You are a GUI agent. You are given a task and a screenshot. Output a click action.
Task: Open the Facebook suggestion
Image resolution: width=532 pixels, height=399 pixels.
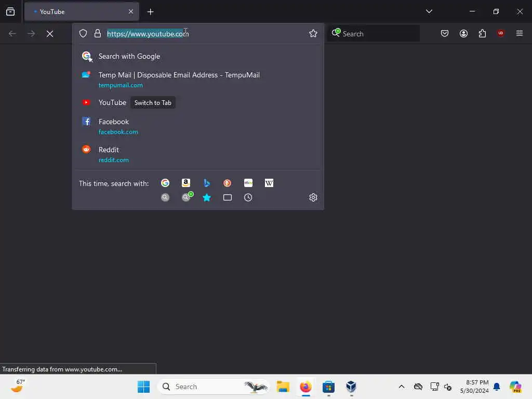[198, 126]
